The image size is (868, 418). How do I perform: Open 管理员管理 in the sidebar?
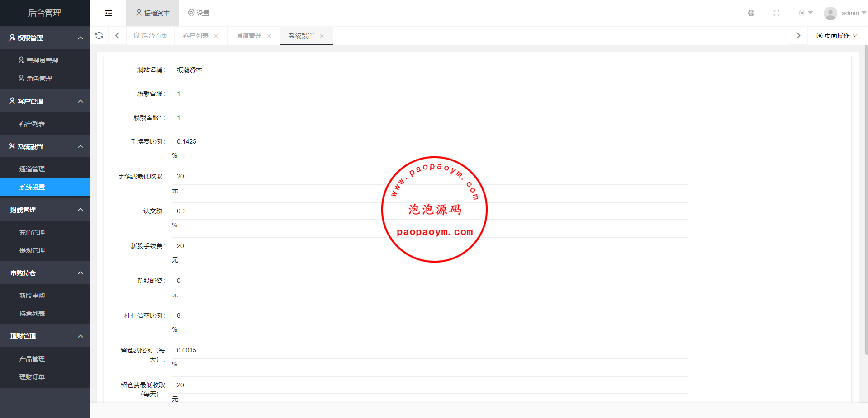42,61
